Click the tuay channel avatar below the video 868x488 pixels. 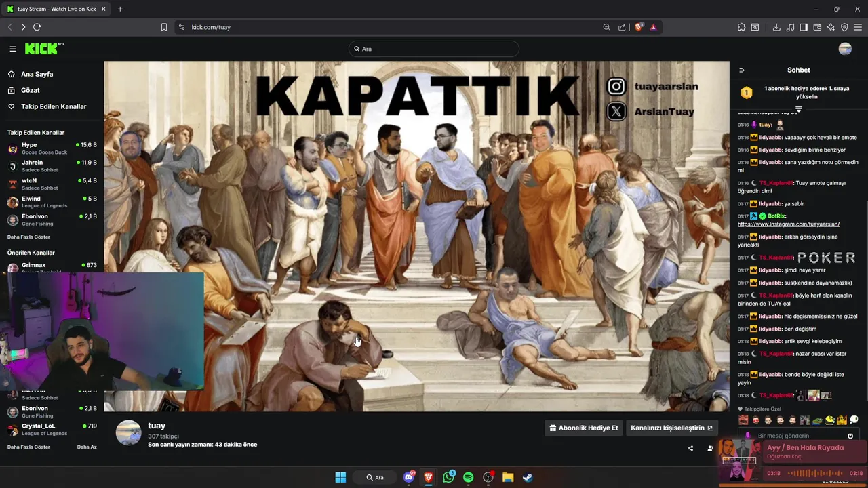pyautogui.click(x=128, y=432)
